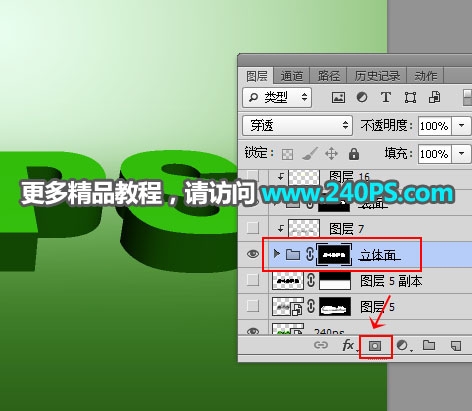Select the 图层 5 smart object thumbnail

(x=288, y=306)
